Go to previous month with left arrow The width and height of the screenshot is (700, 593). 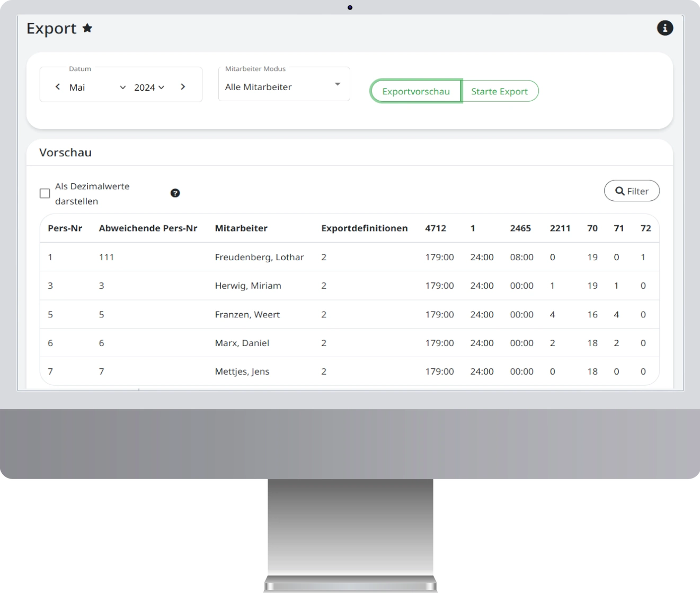tap(58, 87)
